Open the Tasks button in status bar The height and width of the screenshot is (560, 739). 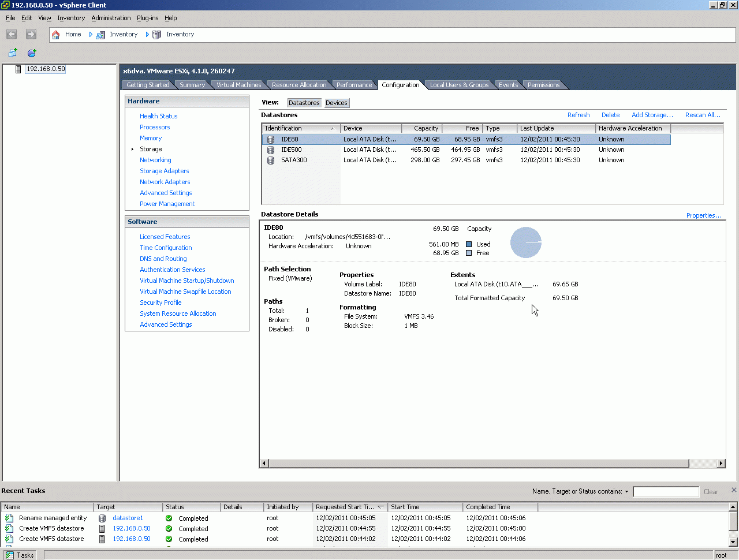coord(20,555)
